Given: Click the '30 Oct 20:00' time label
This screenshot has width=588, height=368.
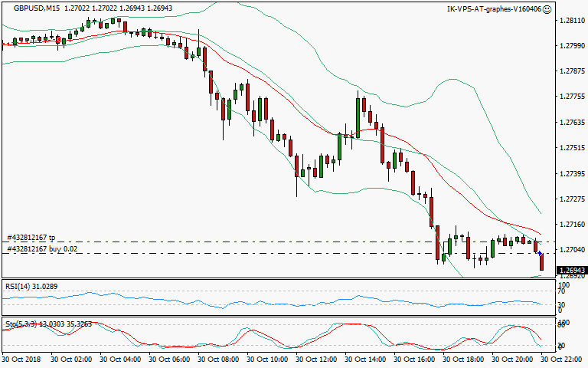Looking at the screenshot, I should tap(512, 360).
